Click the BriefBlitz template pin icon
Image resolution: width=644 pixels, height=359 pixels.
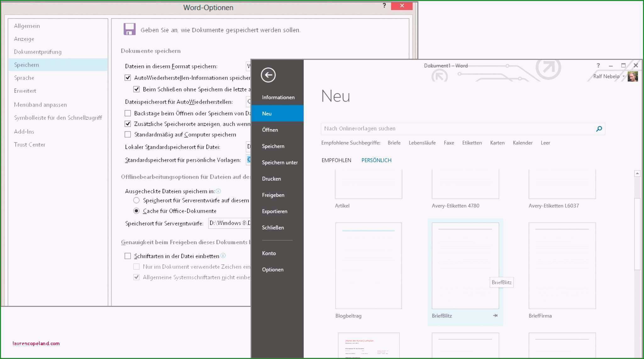pyautogui.click(x=496, y=316)
